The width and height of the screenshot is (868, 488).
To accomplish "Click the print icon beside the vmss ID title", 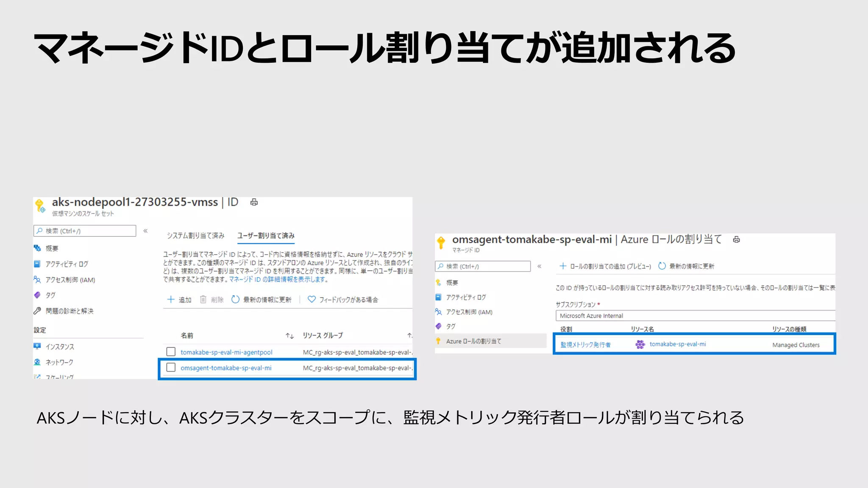I will coord(254,202).
